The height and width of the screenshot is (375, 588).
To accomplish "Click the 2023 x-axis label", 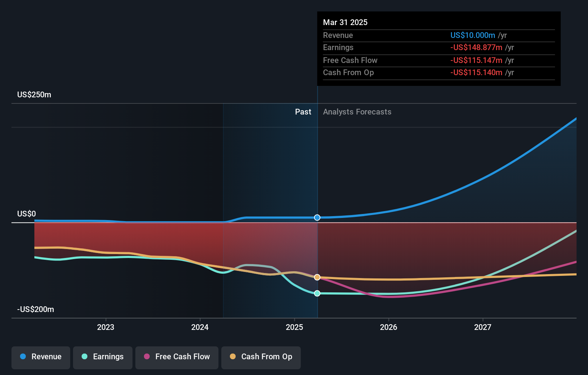I will [x=106, y=327].
